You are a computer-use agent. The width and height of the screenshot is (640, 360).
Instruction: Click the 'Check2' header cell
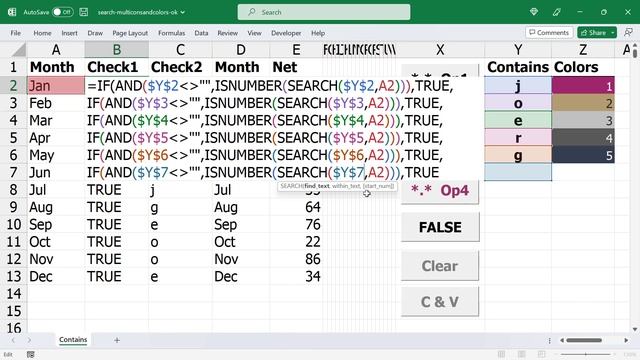[180, 67]
